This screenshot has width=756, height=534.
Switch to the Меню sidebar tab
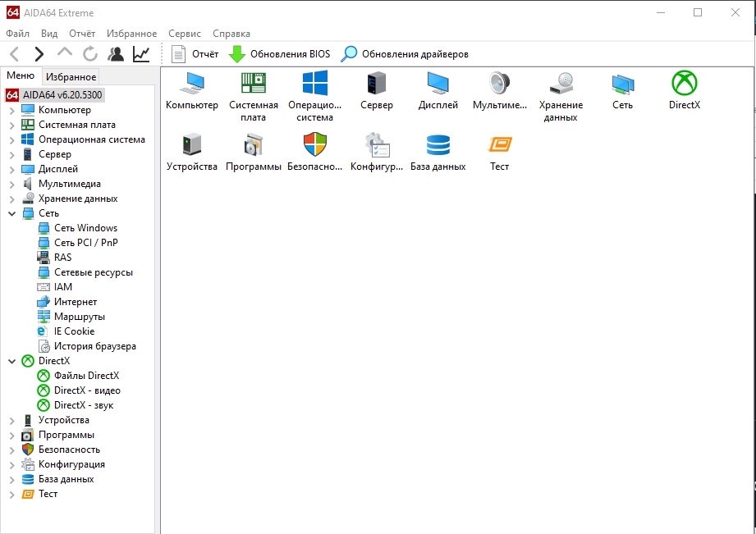21,75
